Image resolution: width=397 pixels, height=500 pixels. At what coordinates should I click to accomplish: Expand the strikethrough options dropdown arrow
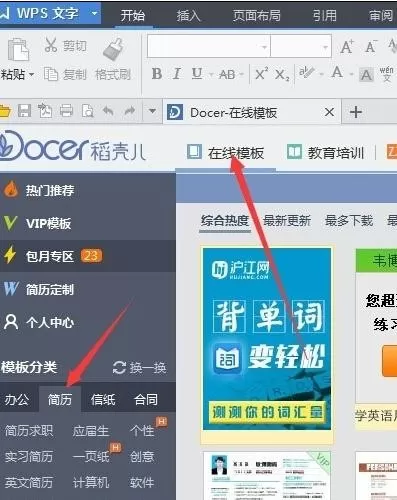click(x=242, y=74)
